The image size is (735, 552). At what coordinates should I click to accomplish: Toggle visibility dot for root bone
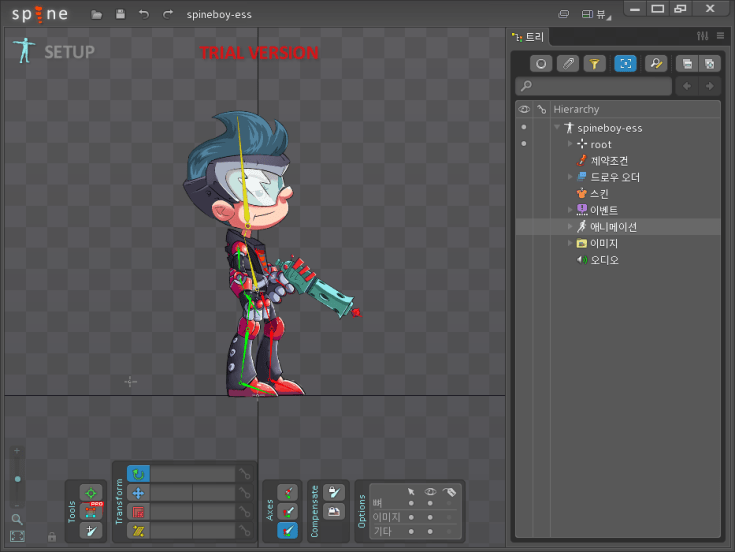(x=524, y=144)
